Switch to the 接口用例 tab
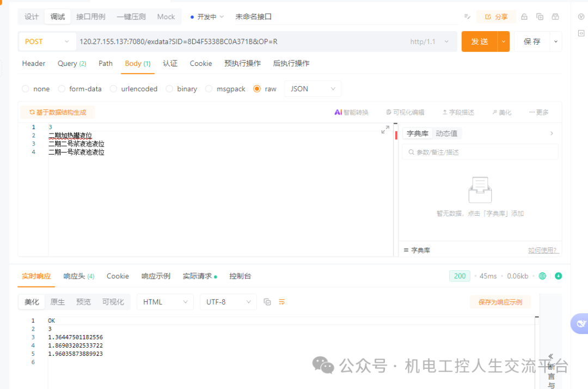The image size is (588, 389). pos(91,17)
